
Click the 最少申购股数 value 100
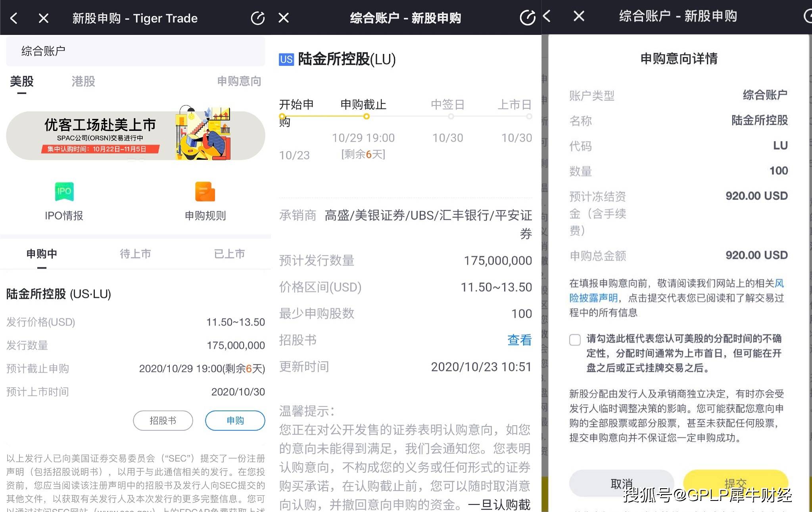(x=522, y=314)
